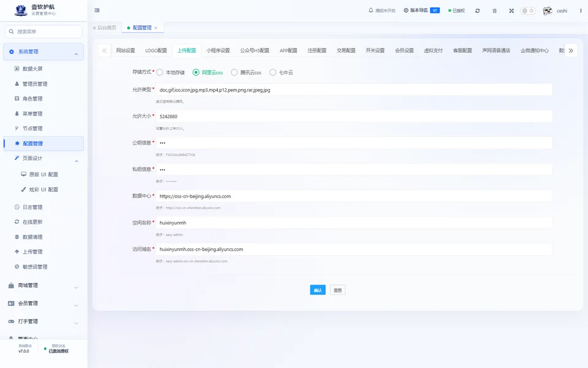
Task: Switch to the 客服配置 tab
Action: tap(462, 50)
